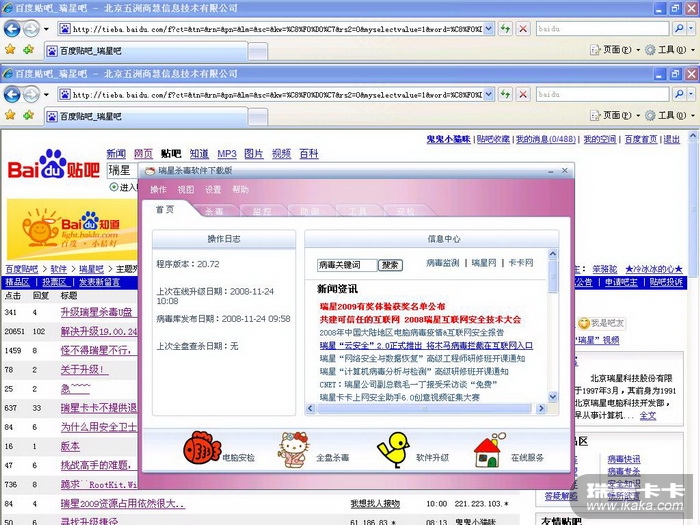
Task: Start 电脑安检 with the red fish icon
Action: click(x=202, y=448)
